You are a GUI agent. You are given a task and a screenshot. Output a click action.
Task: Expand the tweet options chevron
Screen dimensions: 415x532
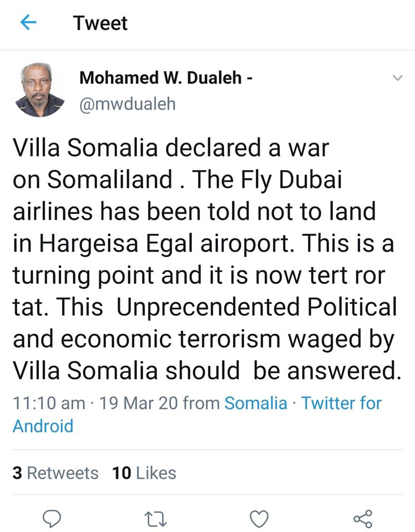click(397, 78)
